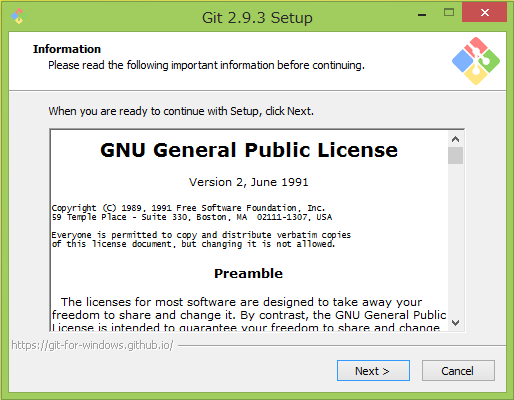514x400 pixels.
Task: Click the GNU General Public License heading
Action: click(249, 150)
